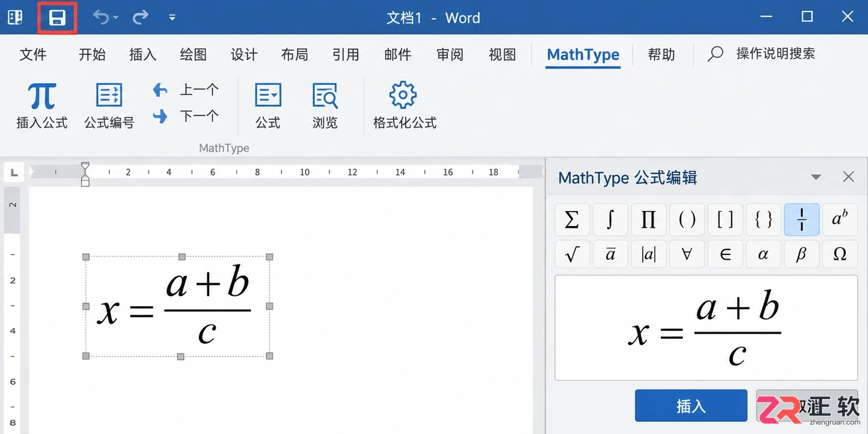868x434 pixels.
Task: Switch to the 引用 tab
Action: pos(346,54)
